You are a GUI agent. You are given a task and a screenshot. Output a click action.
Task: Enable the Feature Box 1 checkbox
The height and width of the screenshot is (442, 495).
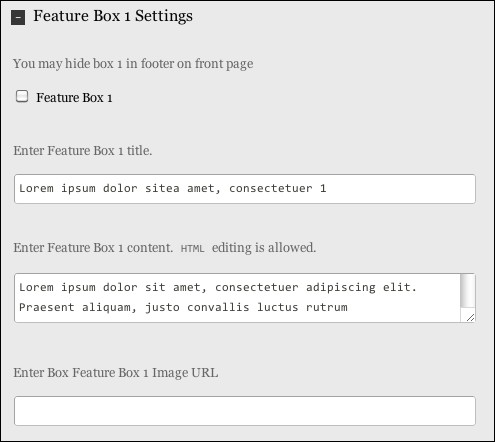22,96
